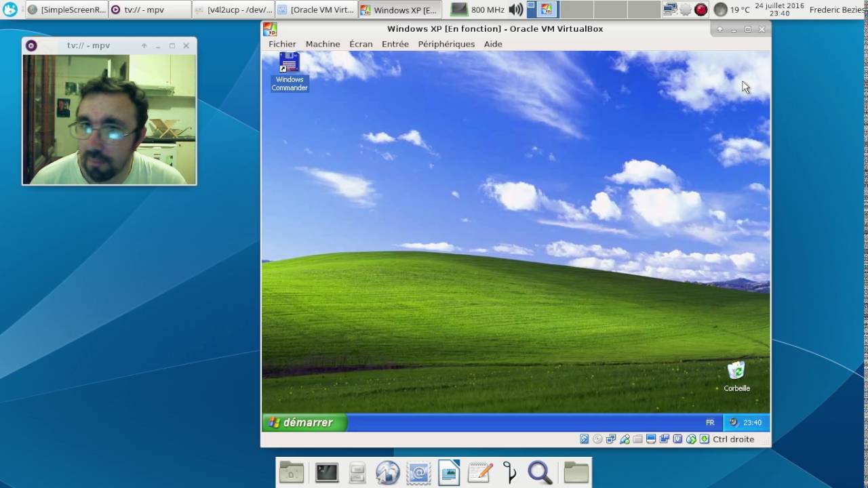Click the mpv window menu icon
868x488 pixels.
(x=31, y=45)
